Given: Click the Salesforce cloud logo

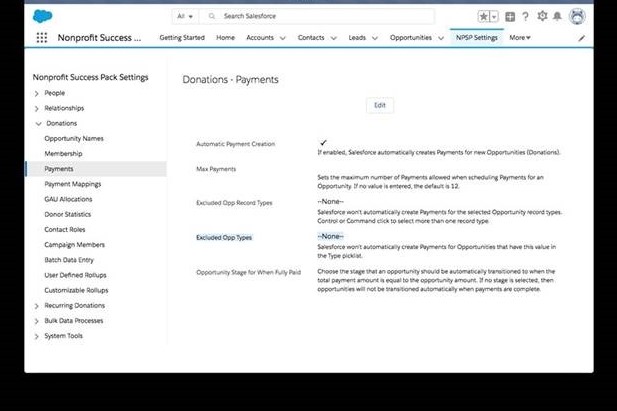Looking at the screenshot, I should click(x=42, y=16).
